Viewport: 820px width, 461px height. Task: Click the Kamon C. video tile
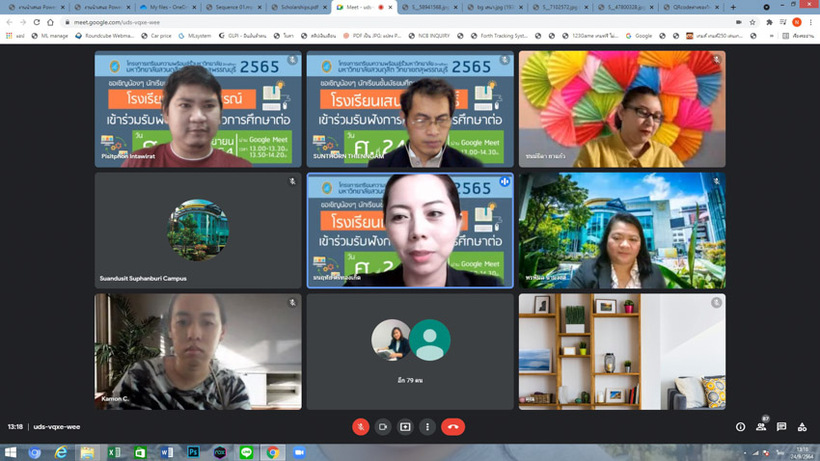(198, 351)
